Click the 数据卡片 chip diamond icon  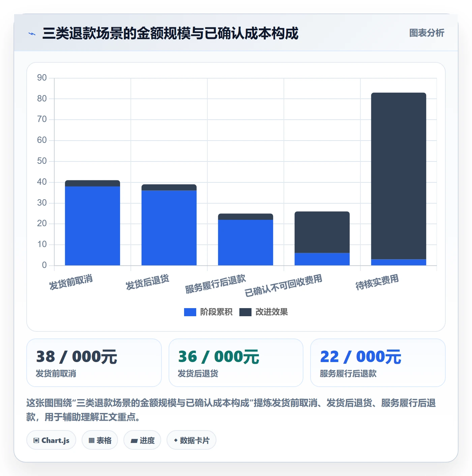176,440
